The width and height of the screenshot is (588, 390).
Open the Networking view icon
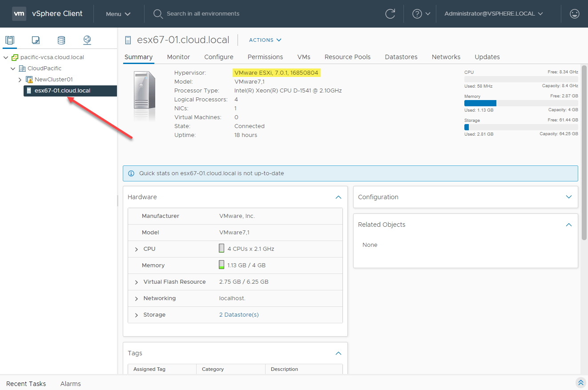[x=87, y=40]
